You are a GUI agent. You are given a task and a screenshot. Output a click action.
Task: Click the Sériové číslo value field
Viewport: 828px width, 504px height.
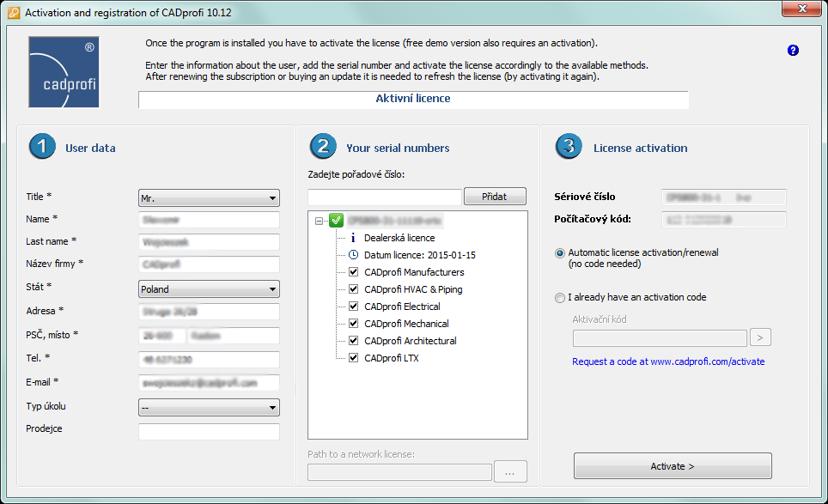tap(724, 197)
